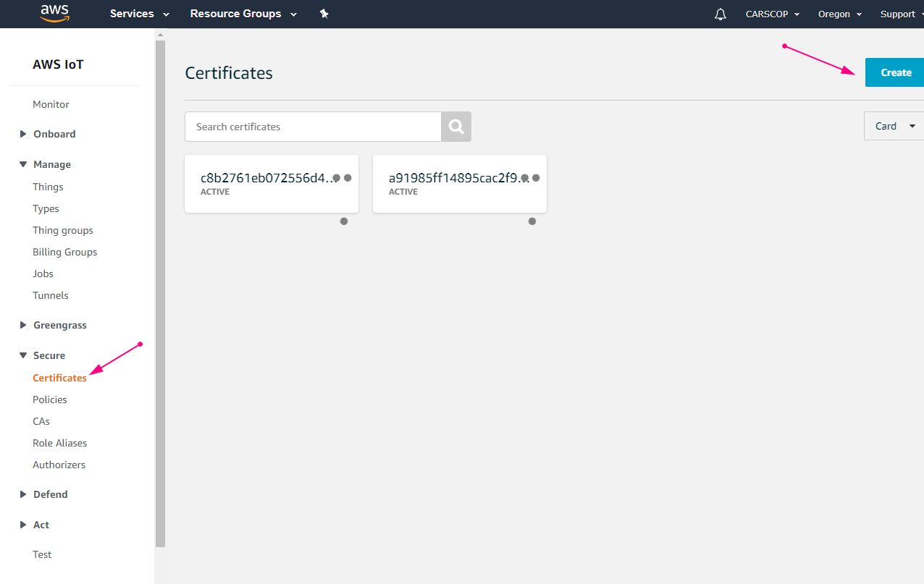
Task: Open the CARSCOP account menu
Action: tap(773, 14)
